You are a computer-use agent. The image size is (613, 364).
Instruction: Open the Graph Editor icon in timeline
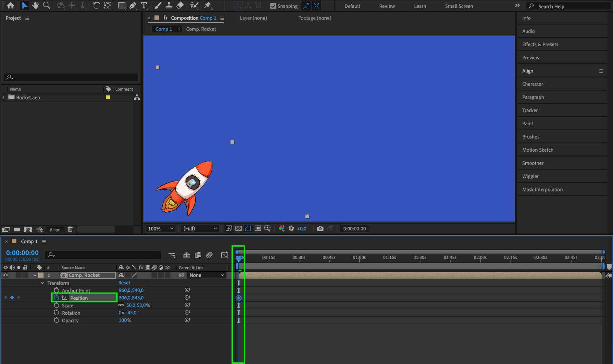click(224, 255)
